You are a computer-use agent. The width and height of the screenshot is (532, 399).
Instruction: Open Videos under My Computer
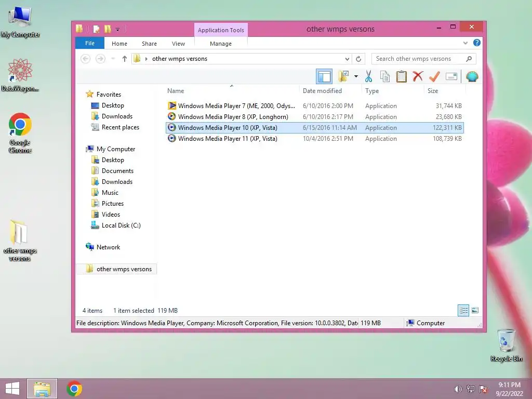[x=105, y=215]
